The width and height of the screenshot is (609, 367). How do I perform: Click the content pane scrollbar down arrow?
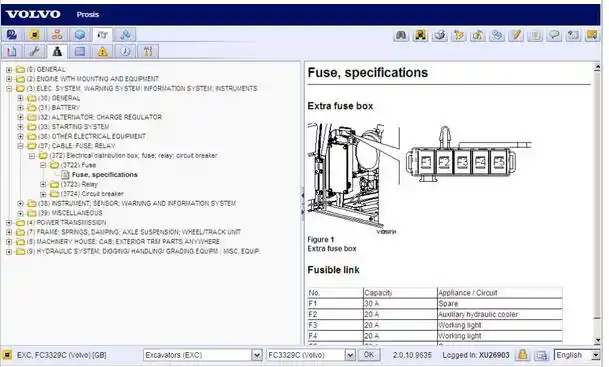[x=597, y=340]
